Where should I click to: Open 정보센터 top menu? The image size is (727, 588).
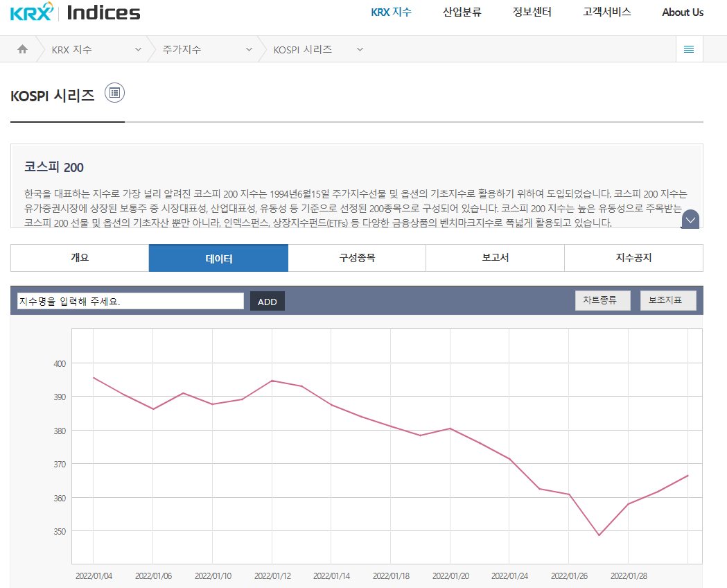(532, 12)
